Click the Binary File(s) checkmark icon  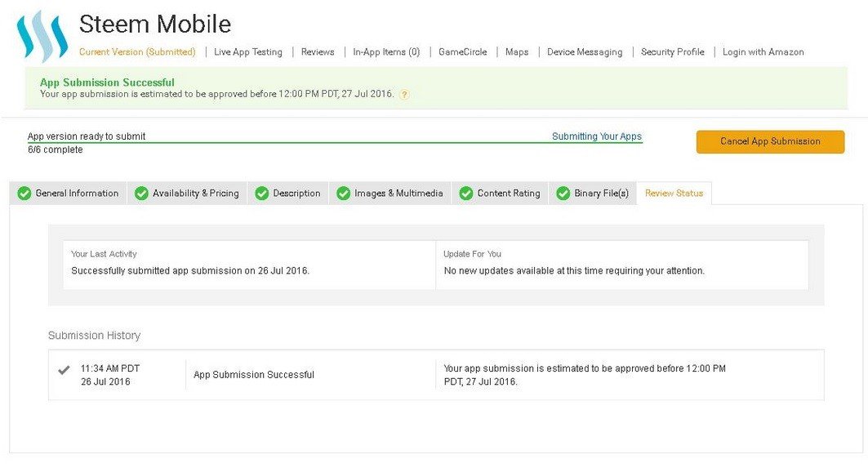click(x=563, y=194)
